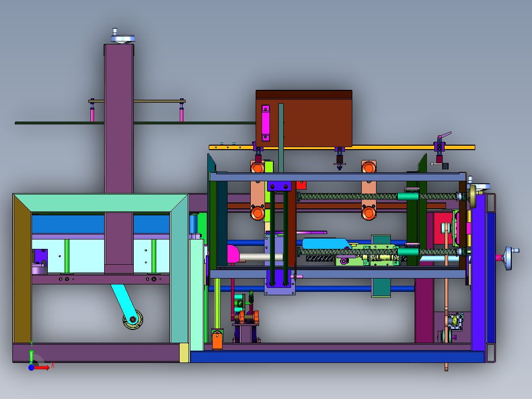
Task: Select the clamp lever handle on the yellow rail
Action: click(446, 135)
